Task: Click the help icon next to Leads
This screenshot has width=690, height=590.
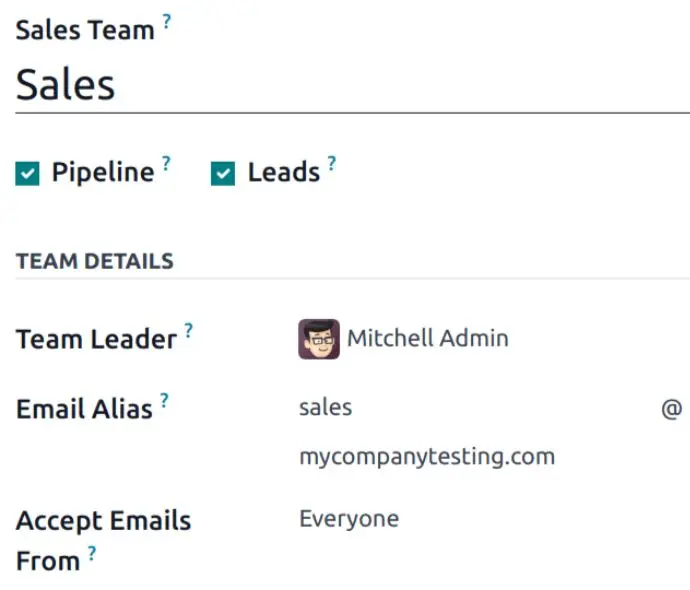Action: tap(332, 163)
